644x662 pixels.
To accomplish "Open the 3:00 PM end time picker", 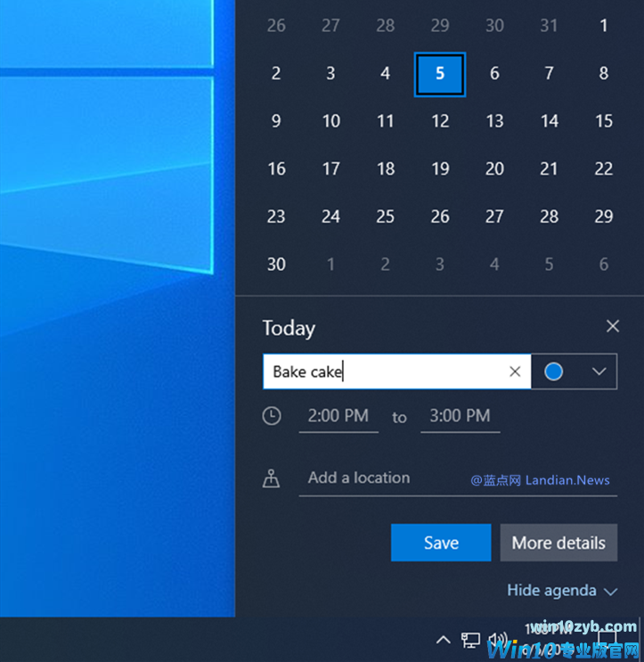I will (x=460, y=416).
